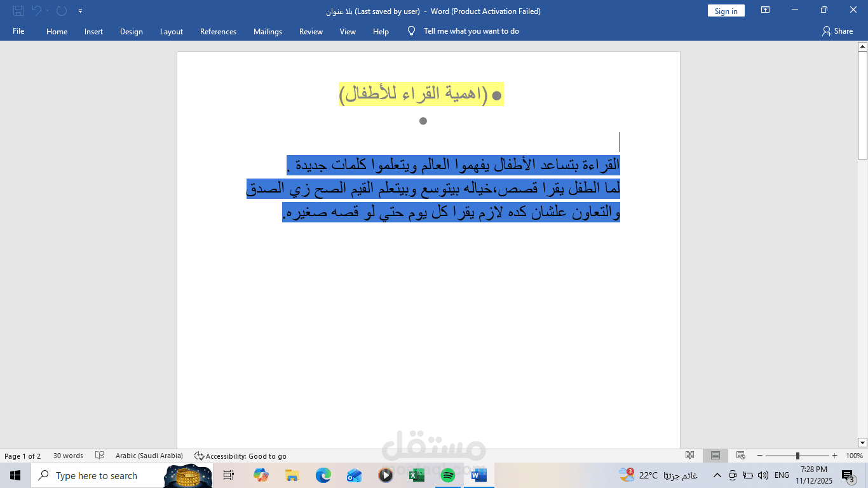The width and height of the screenshot is (868, 488).
Task: Click 'Arabic (Saudi Arabia)' language indicator
Action: pos(149,456)
